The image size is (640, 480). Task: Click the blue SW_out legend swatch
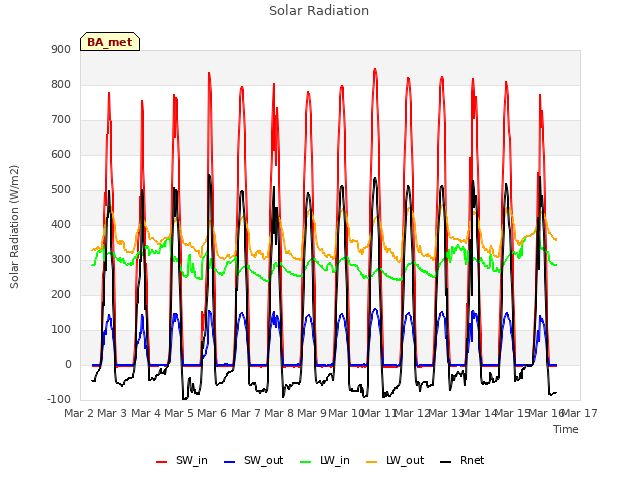point(230,462)
